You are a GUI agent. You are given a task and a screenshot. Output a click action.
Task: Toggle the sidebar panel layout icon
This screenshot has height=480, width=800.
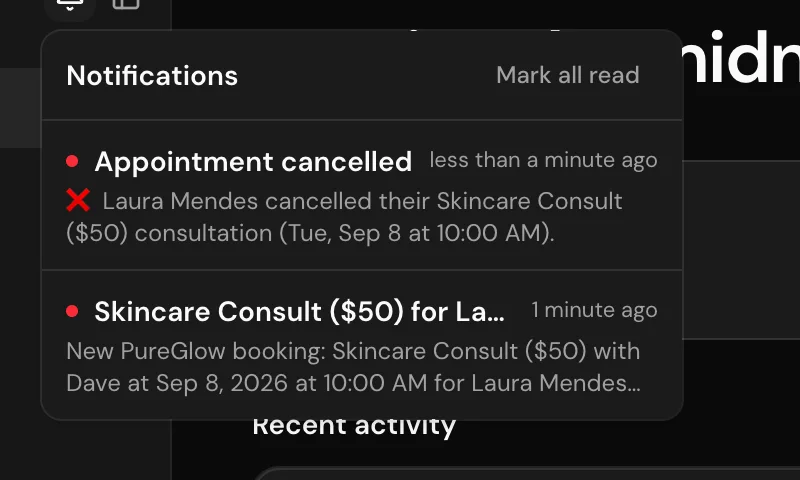[x=126, y=5]
